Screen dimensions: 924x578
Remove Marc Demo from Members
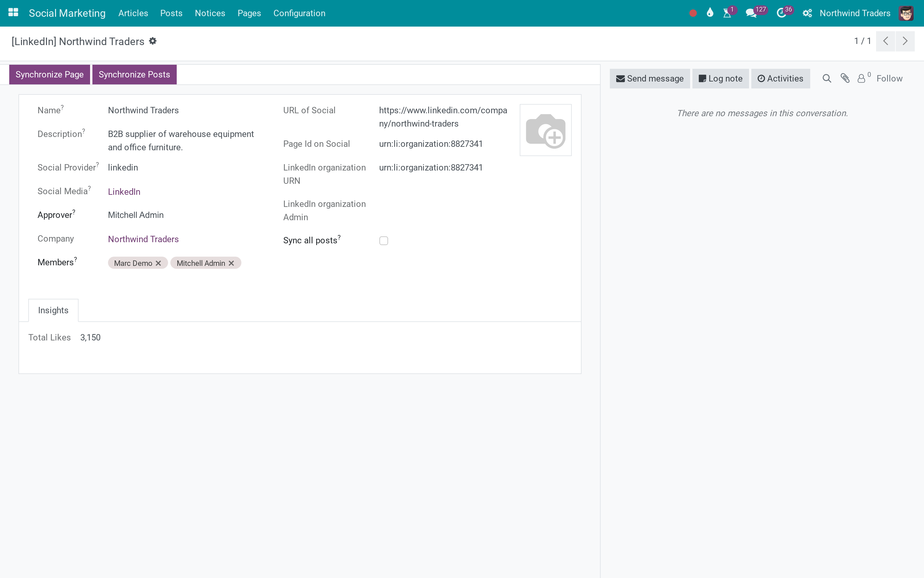click(159, 263)
